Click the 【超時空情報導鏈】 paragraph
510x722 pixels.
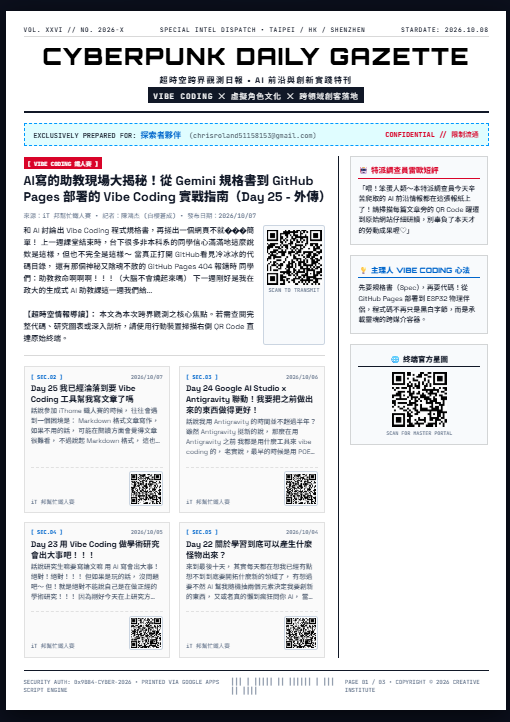click(139, 326)
